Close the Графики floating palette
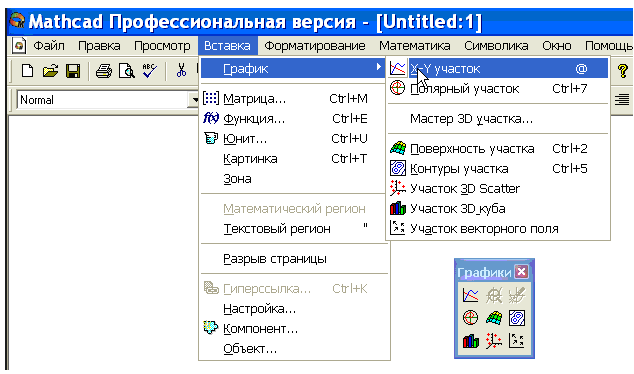The width and height of the screenshot is (634, 374). (x=522, y=272)
